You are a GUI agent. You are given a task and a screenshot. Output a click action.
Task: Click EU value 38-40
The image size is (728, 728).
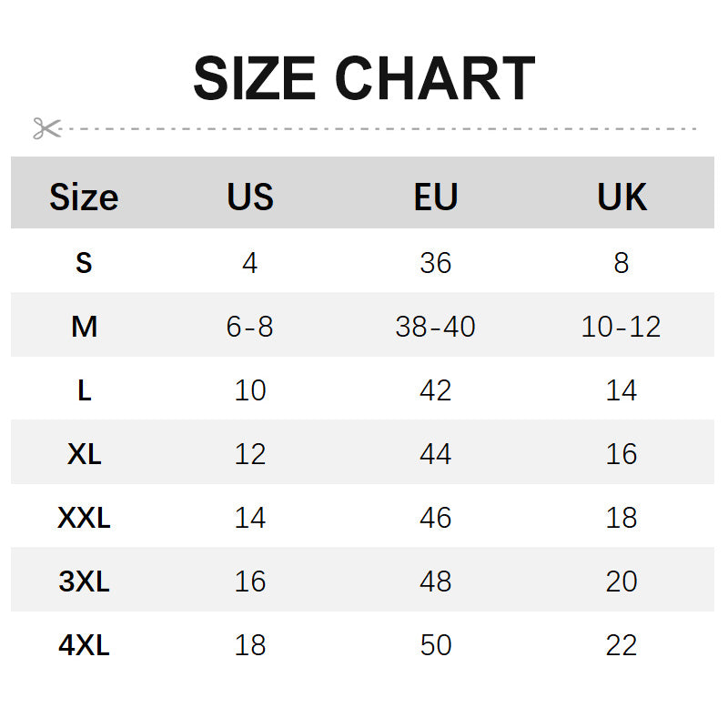[436, 326]
